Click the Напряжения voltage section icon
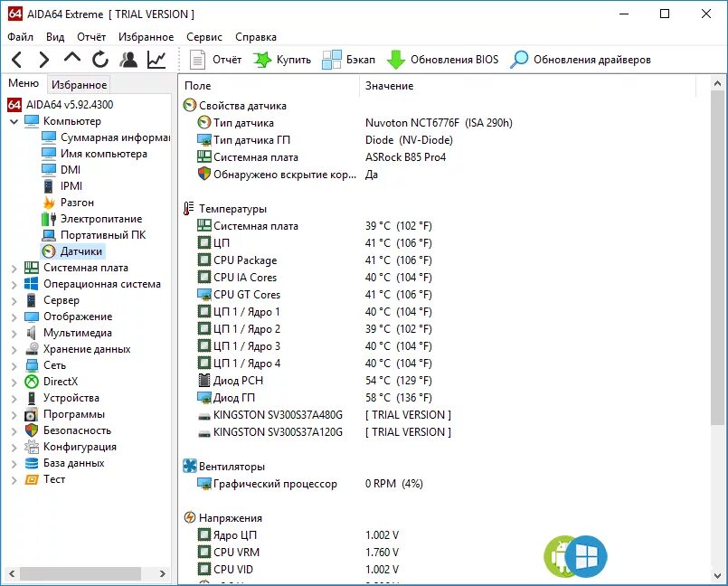The width and height of the screenshot is (728, 586). click(189, 518)
